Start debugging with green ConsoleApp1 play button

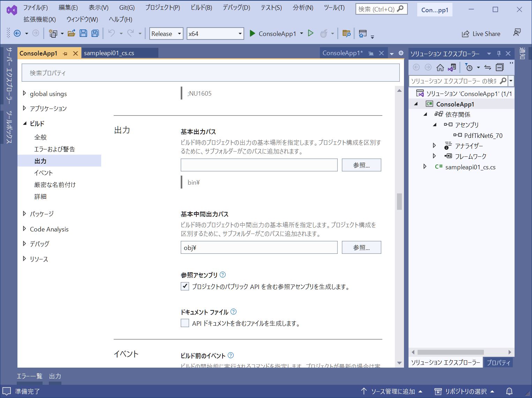click(x=253, y=34)
